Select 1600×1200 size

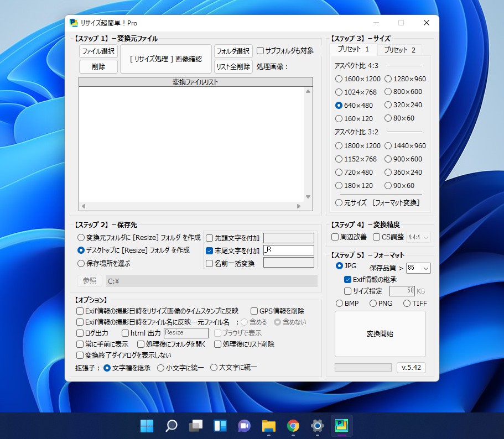pyautogui.click(x=358, y=79)
